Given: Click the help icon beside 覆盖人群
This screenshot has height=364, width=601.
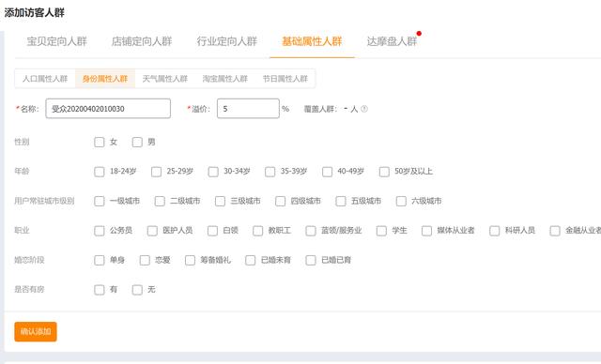Looking at the screenshot, I should pos(364,109).
